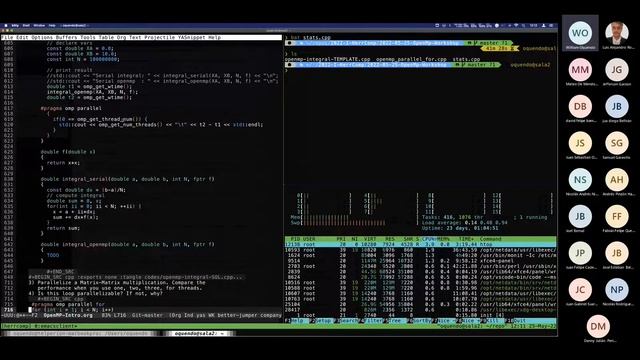
Task: Select the JC participant avatar
Action: [x=580, y=289]
